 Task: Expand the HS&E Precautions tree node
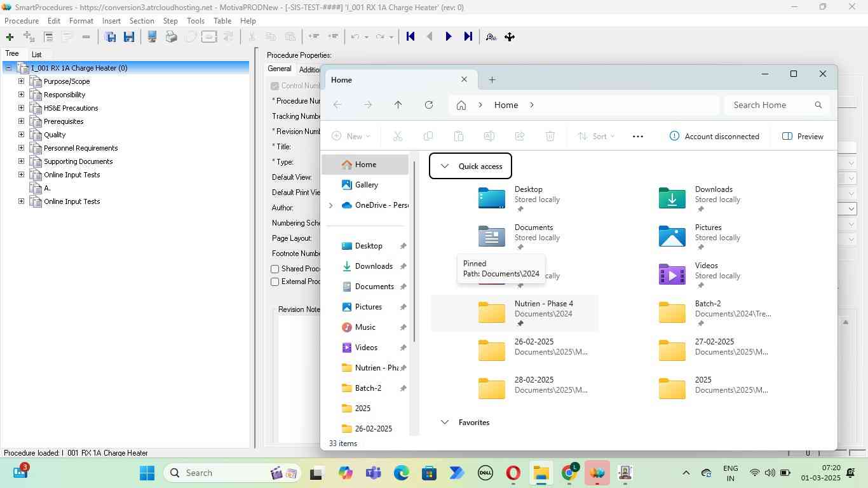coord(21,108)
